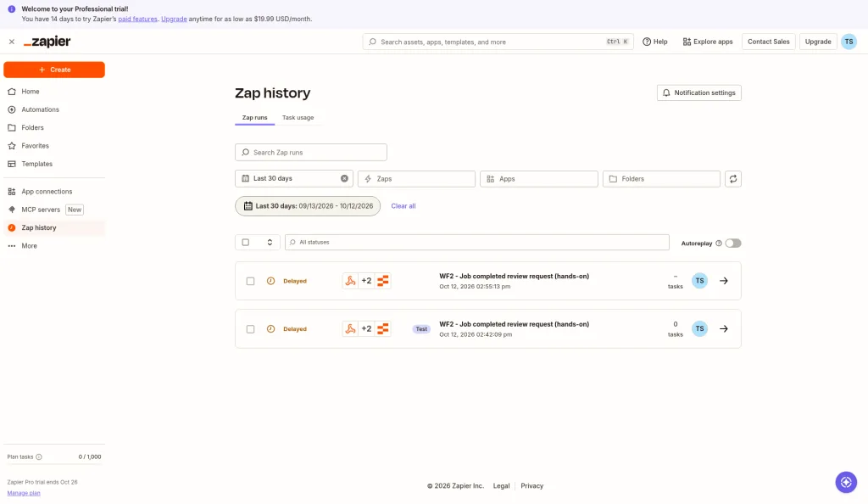Open details arrow for 02:55:13 pm run
The width and height of the screenshot is (868, 504).
click(724, 281)
